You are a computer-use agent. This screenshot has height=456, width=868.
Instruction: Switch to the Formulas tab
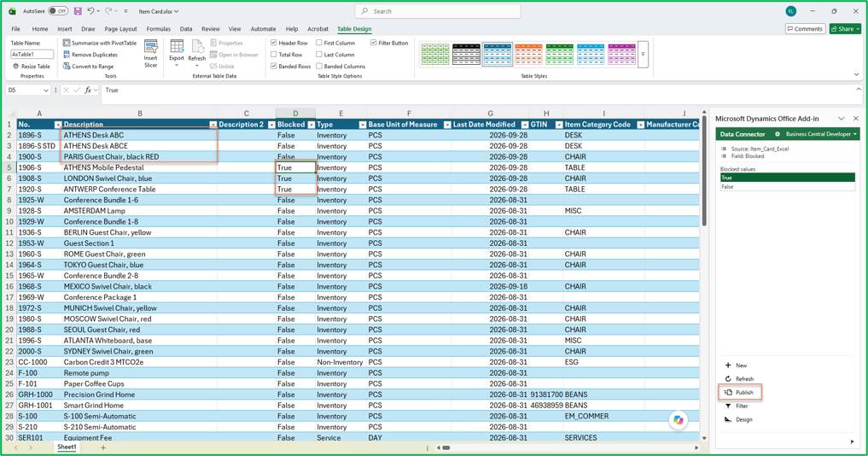158,29
